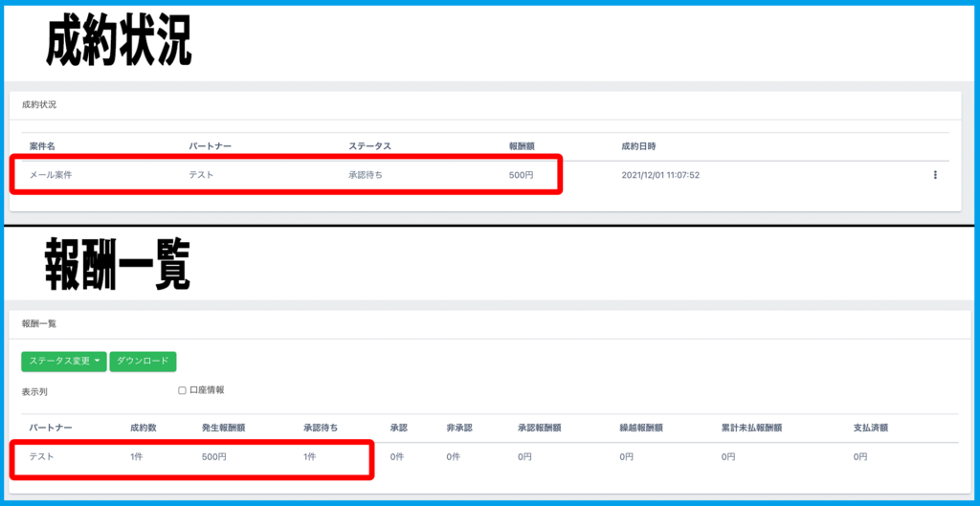This screenshot has height=506, width=980.
Task: Click the 発生報酬額 column header
Action: click(223, 428)
